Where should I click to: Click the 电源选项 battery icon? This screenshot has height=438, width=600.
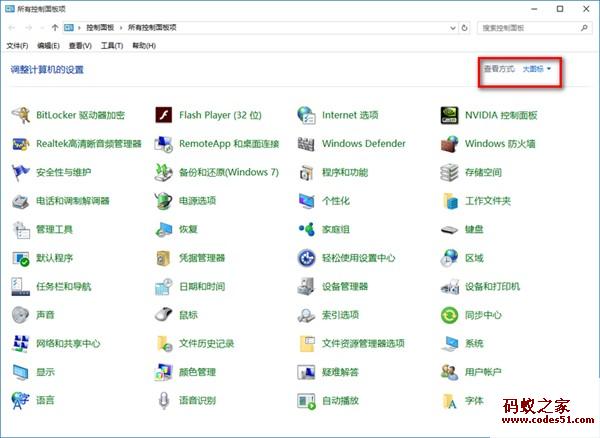pos(164,201)
